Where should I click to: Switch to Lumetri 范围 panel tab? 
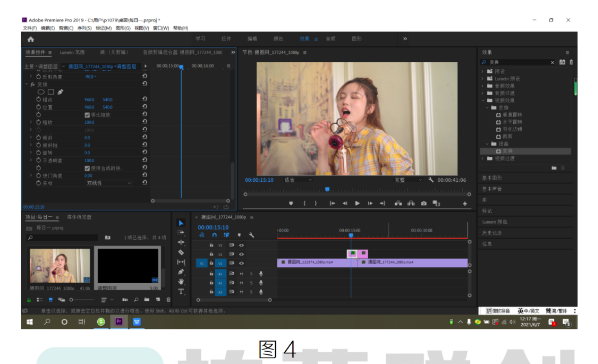tap(72, 52)
